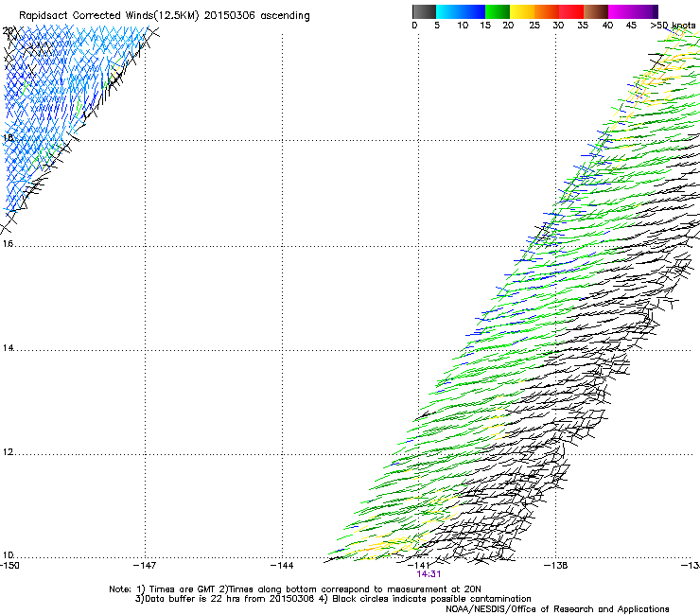Click the '12' latitude axis label
The width and height of the screenshot is (700, 615).
pos(8,452)
